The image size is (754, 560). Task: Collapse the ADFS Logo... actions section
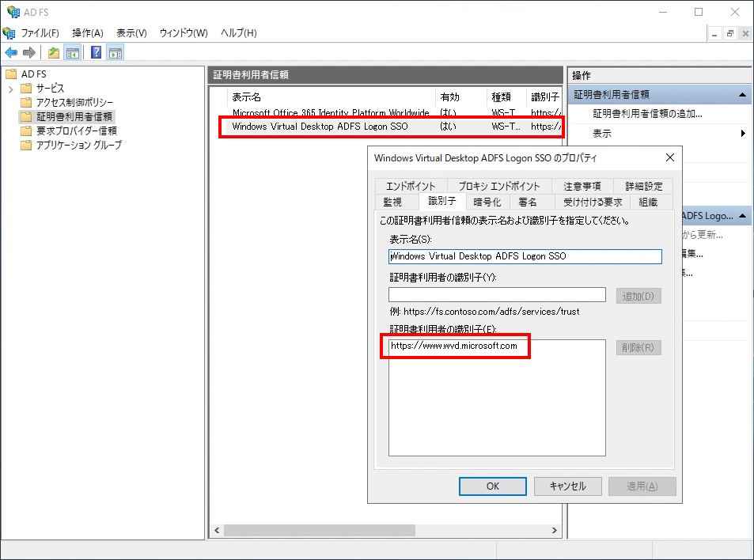coord(742,216)
